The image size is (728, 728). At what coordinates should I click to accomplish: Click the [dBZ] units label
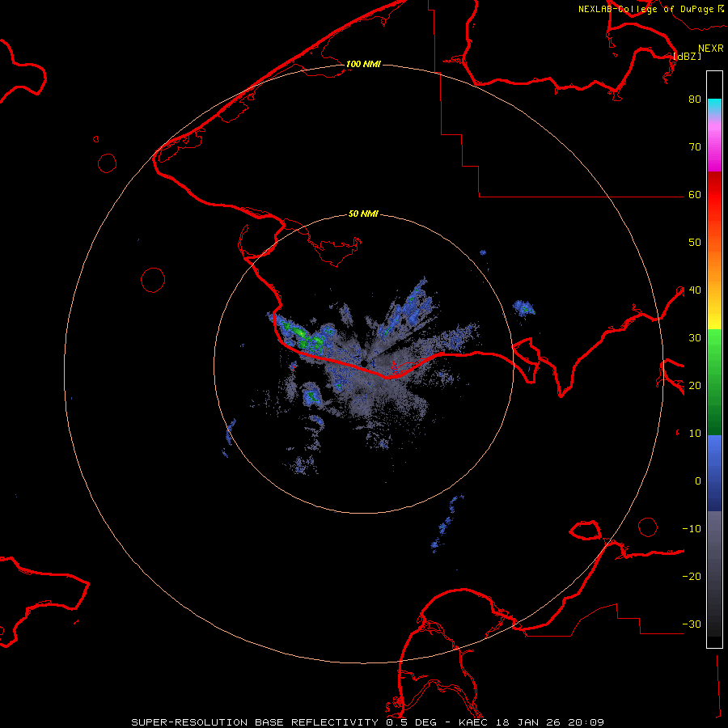[687, 56]
